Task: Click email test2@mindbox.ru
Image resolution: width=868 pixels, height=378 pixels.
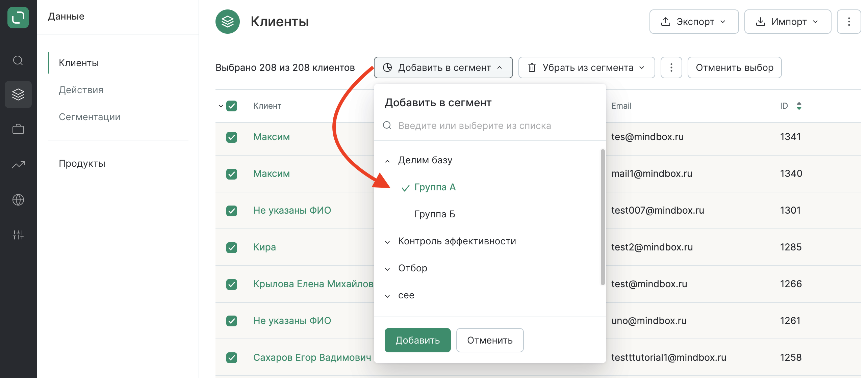Action: click(652, 247)
